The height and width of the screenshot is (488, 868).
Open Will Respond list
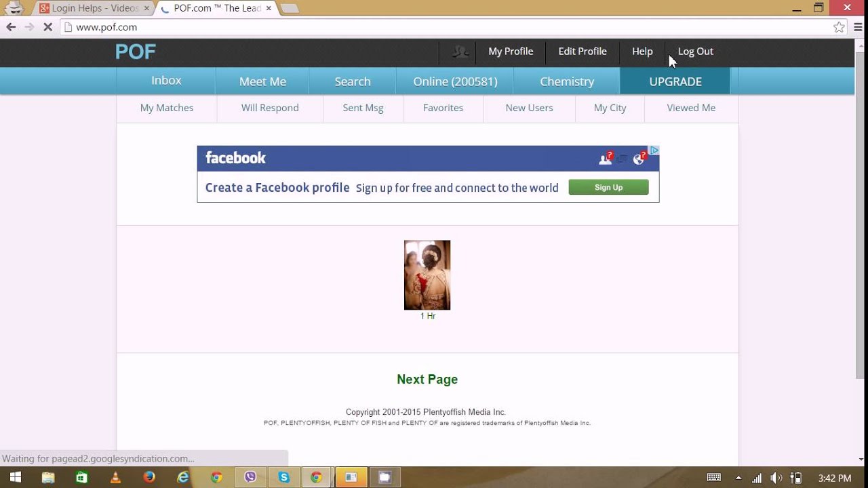click(270, 108)
